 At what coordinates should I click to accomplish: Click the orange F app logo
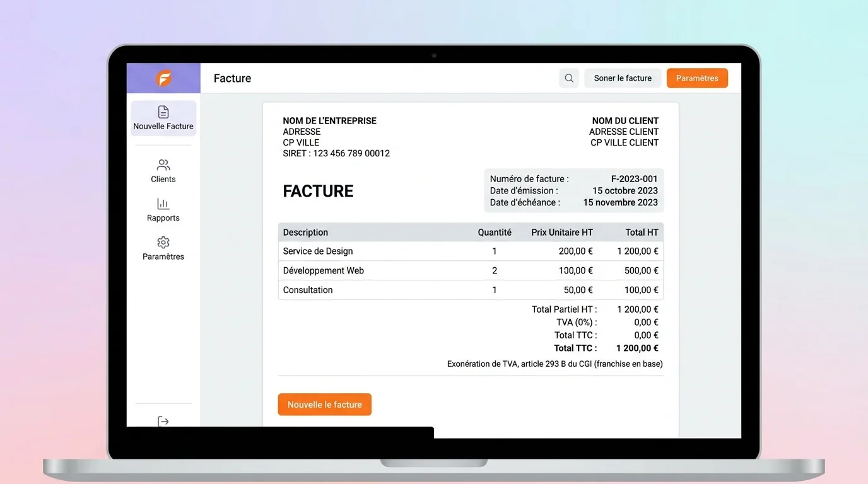pos(163,78)
